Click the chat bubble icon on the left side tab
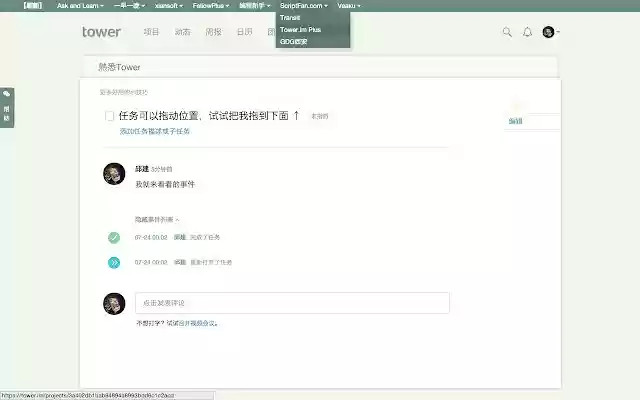 7,94
